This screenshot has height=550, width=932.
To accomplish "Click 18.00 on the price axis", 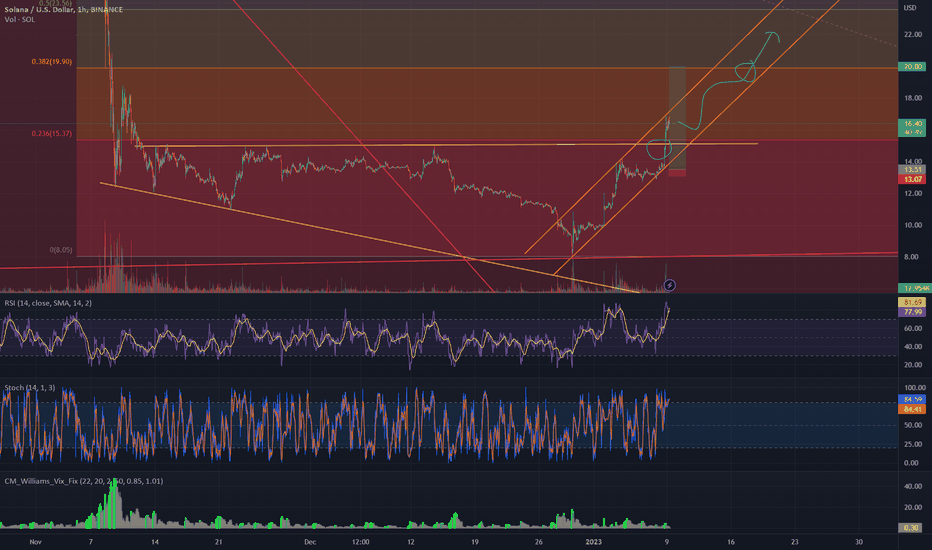I will [913, 98].
